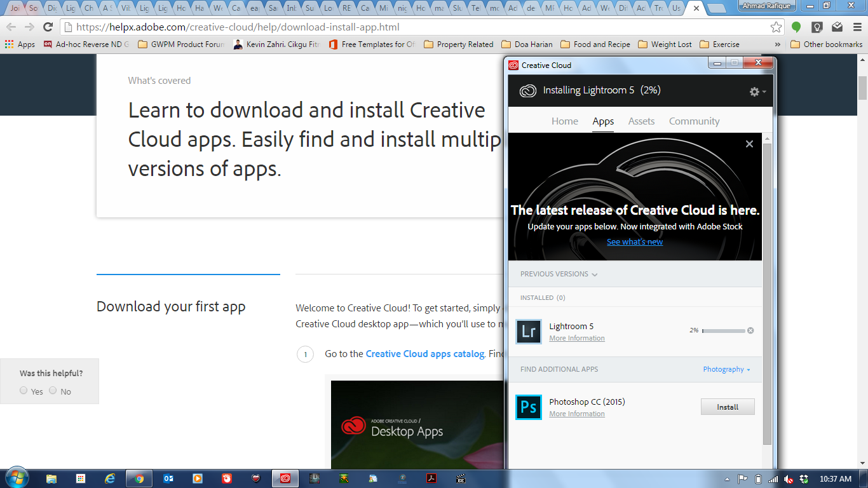Go to the Community tab in Creative Cloud
This screenshot has height=488, width=868.
[694, 121]
